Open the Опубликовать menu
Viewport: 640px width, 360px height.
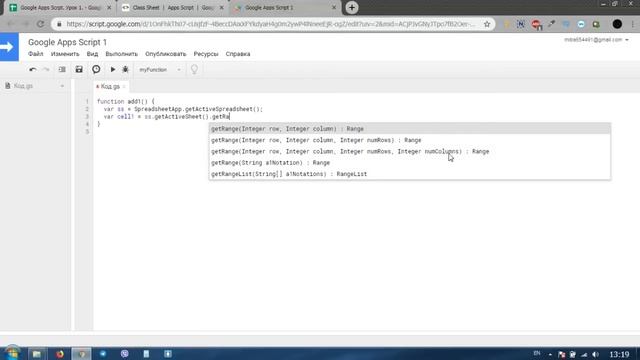pos(166,54)
